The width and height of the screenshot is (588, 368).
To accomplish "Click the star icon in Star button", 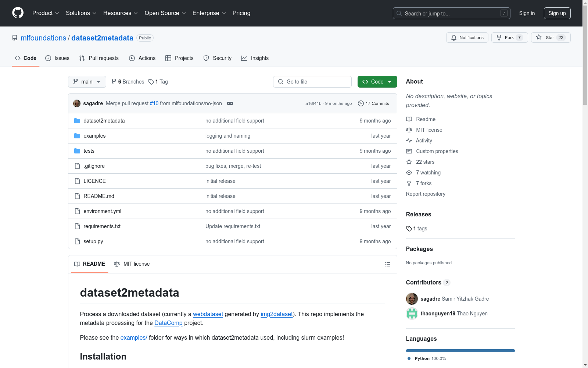I will (539, 37).
